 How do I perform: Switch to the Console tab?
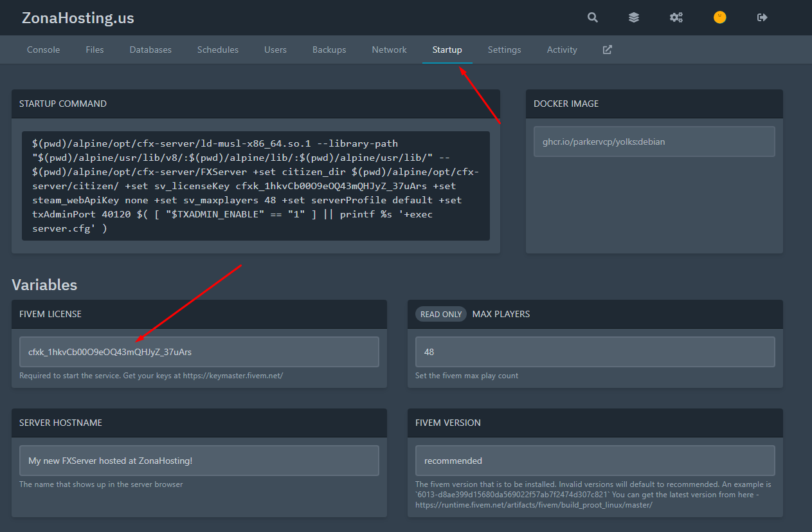(x=43, y=50)
